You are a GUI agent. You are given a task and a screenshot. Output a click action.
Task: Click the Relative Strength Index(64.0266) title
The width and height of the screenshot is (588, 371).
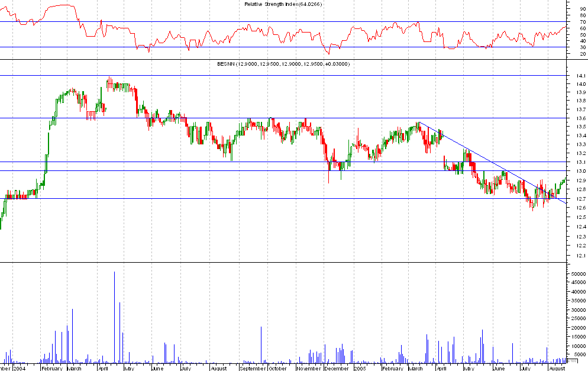(283, 4)
